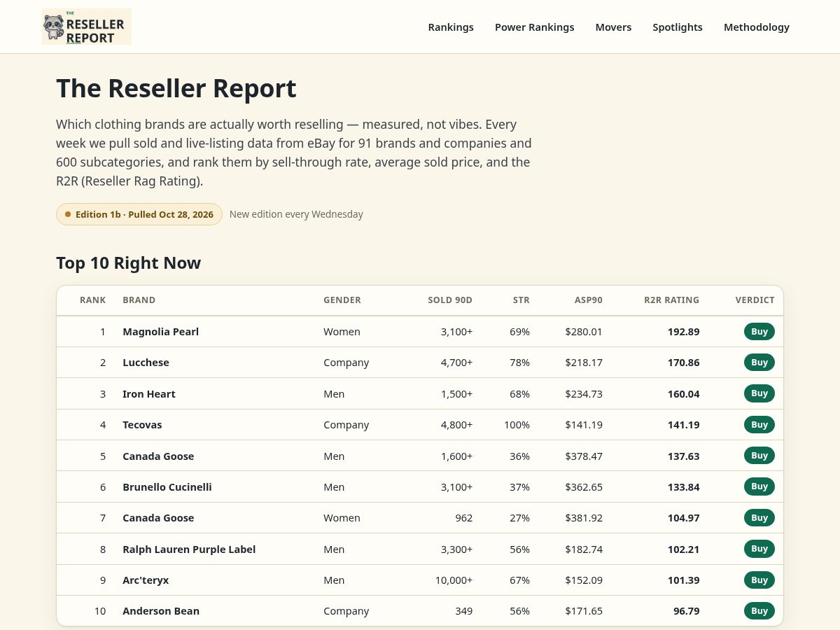Open the Methodology page
The image size is (840, 630).
pos(757,27)
